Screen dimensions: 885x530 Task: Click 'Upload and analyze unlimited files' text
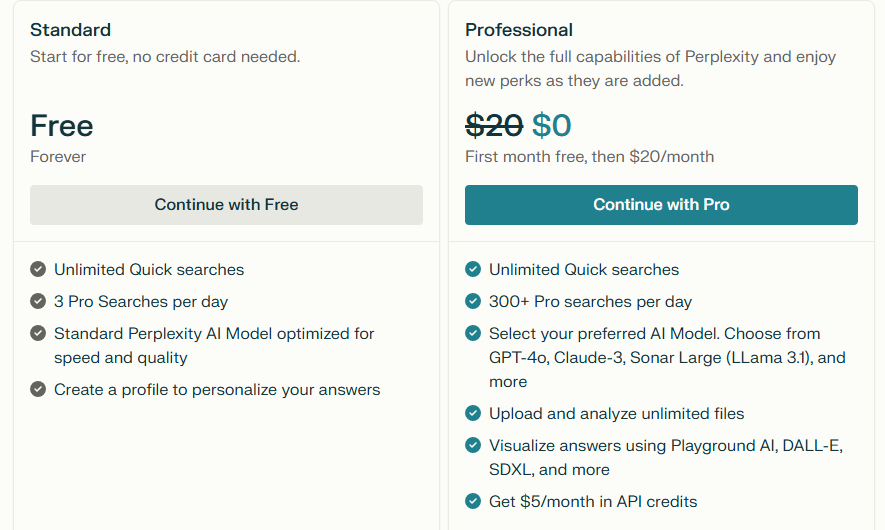(x=616, y=413)
